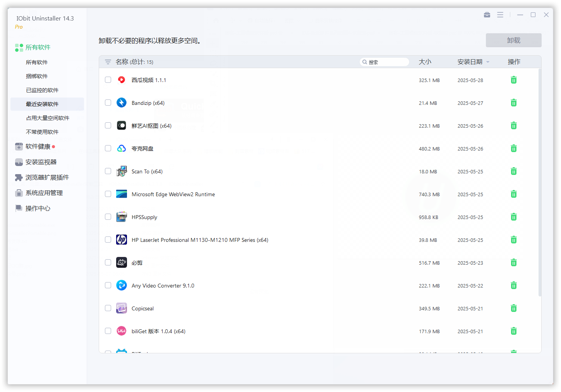Tick the Scan To (x64) checkbox
561x392 pixels.
(x=108, y=171)
